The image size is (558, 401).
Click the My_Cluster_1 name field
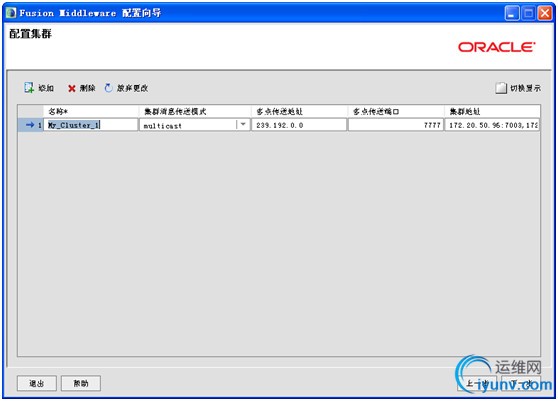pyautogui.click(x=91, y=125)
